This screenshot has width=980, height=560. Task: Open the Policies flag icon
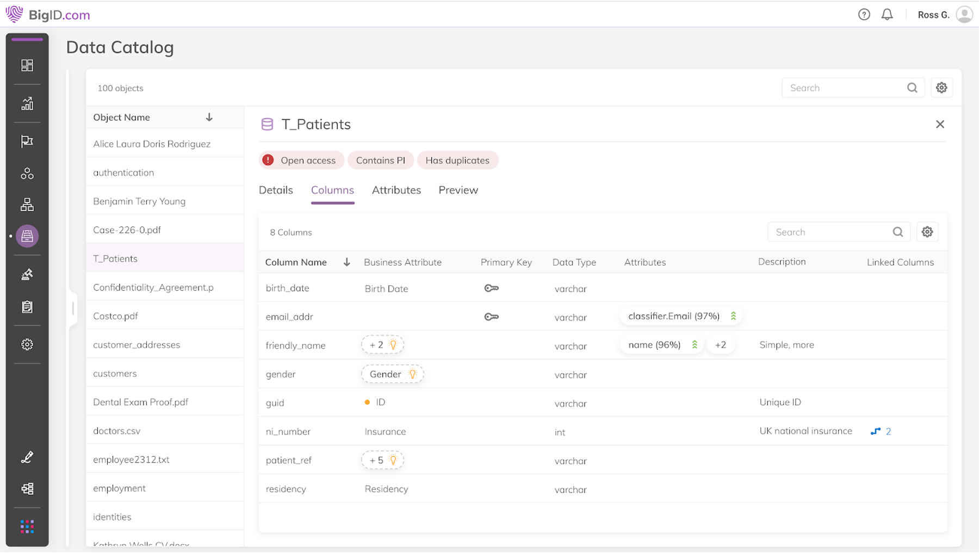(x=27, y=141)
